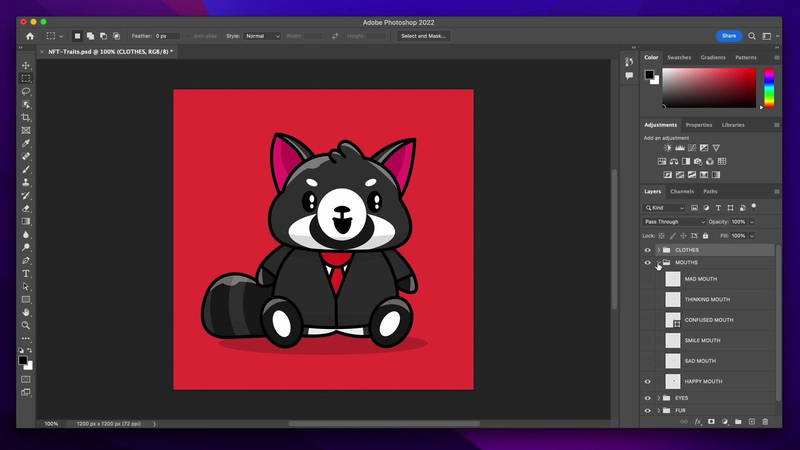Click the Share button
Viewport: 800px width, 450px height.
tap(729, 36)
